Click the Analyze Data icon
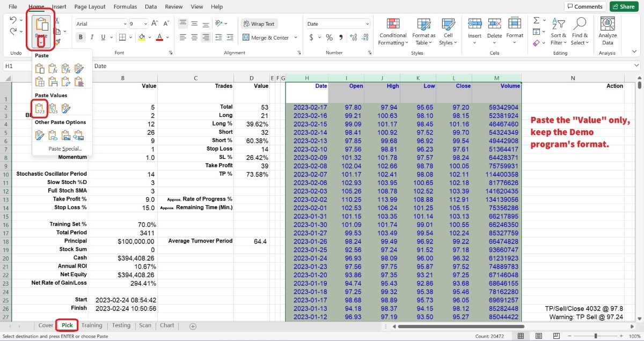Image resolution: width=644 pixels, height=341 pixels. click(607, 24)
